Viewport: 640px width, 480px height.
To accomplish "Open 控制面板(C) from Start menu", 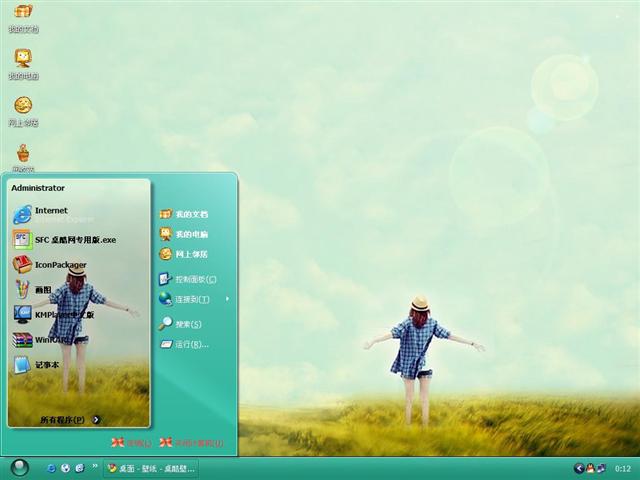I will (x=194, y=279).
